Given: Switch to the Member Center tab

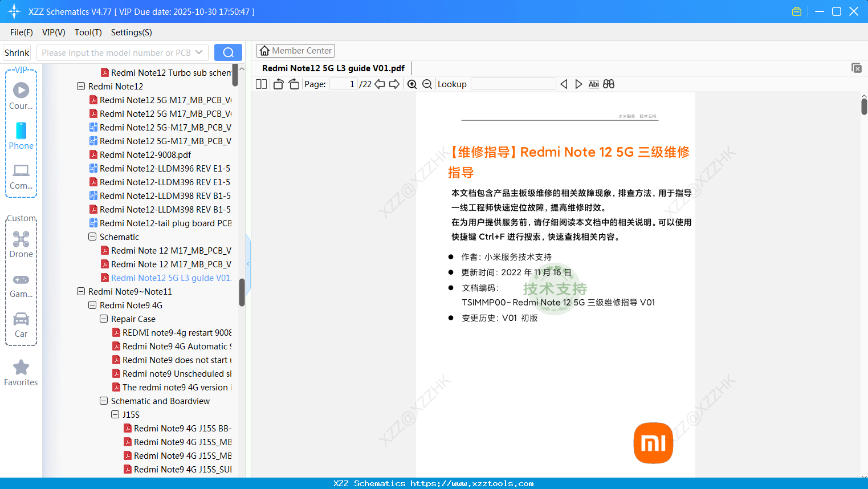Looking at the screenshot, I should point(295,50).
